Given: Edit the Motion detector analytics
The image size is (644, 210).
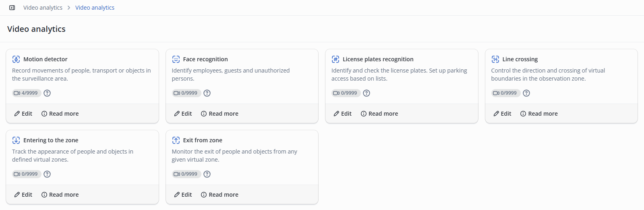Looking at the screenshot, I should coord(23,114).
